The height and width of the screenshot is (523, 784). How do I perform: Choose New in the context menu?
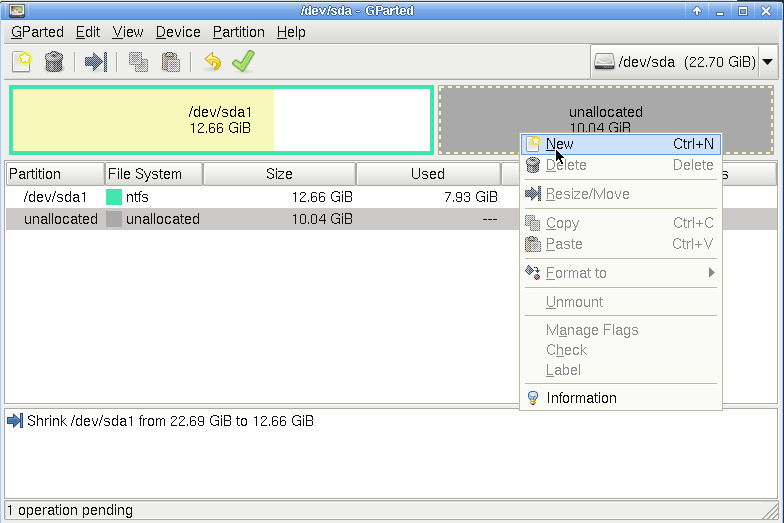tap(620, 144)
